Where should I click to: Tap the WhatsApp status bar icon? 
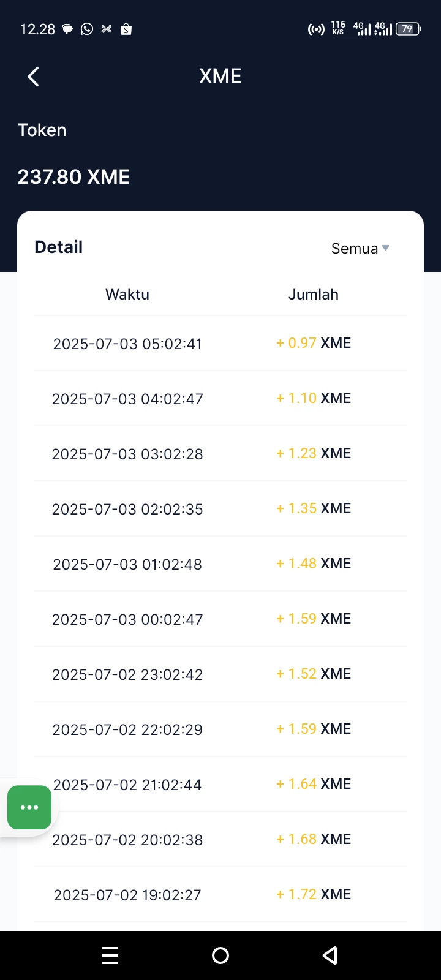[x=87, y=29]
